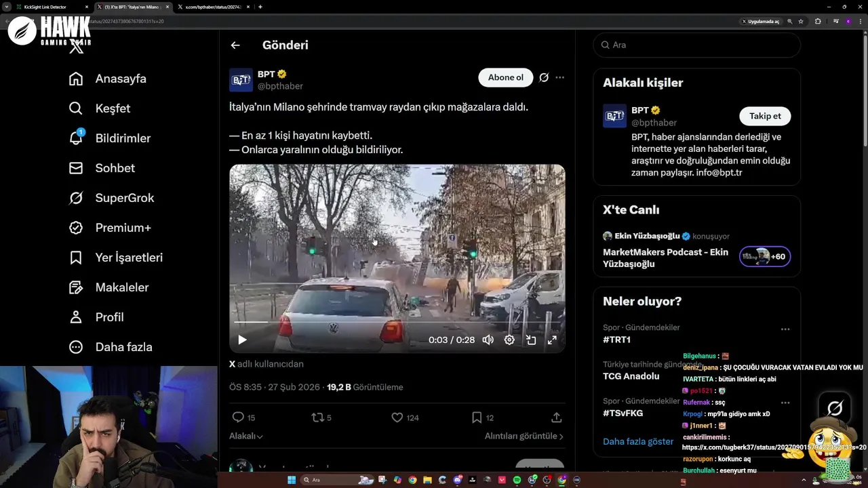Viewport: 868px width, 488px height.
Task: Open Spotify from the taskbar
Action: click(x=517, y=480)
